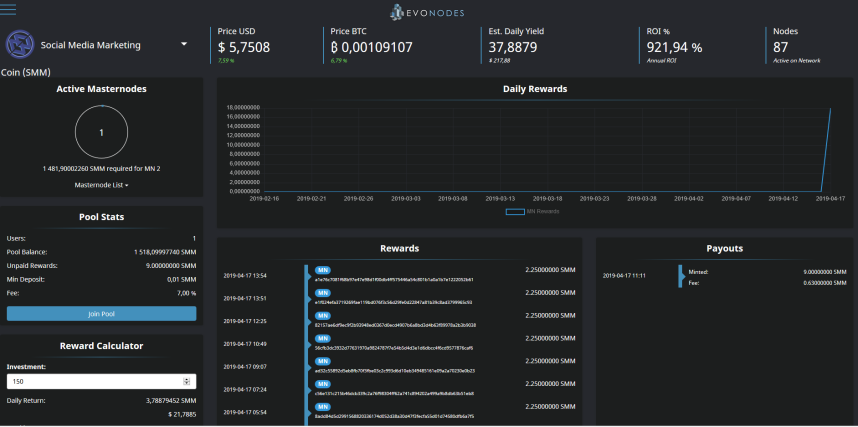Click the chart date label 2019-04-17

click(x=830, y=199)
